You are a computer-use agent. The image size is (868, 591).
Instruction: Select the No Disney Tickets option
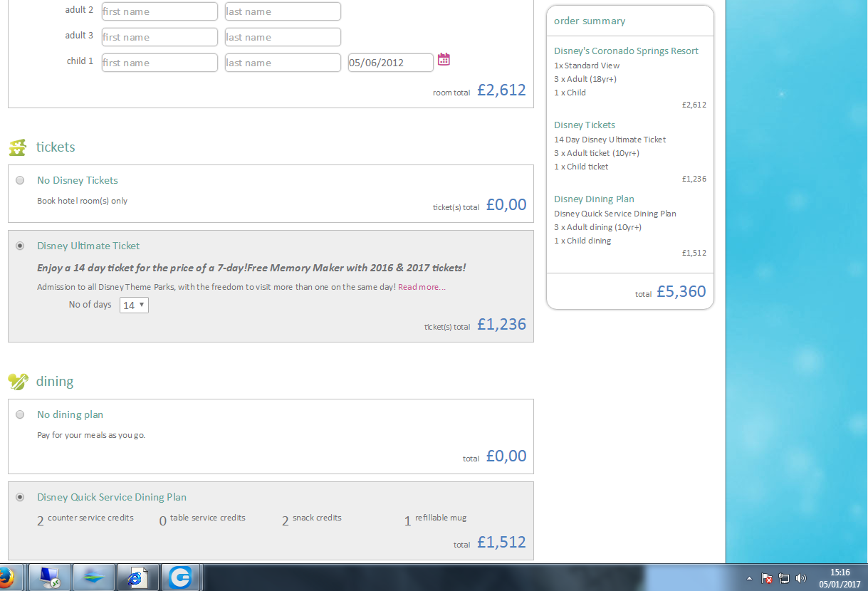pyautogui.click(x=20, y=180)
